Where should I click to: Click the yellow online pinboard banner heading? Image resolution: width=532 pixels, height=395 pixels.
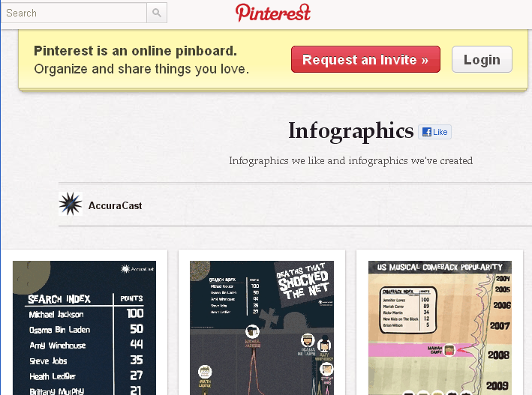coord(135,51)
